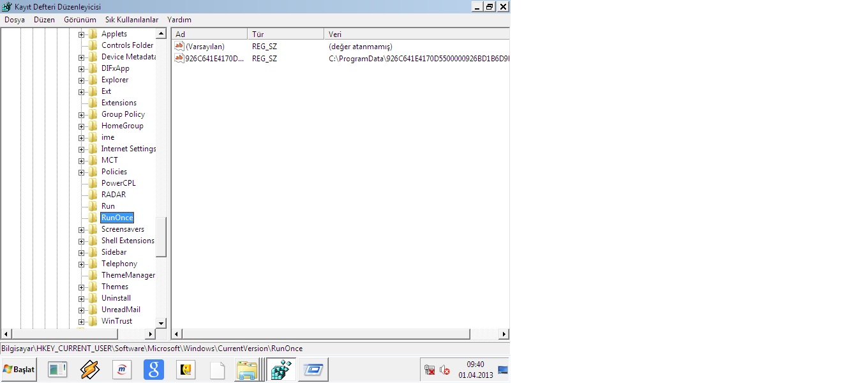
Task: Expand the Applets key
Action: tap(82, 34)
